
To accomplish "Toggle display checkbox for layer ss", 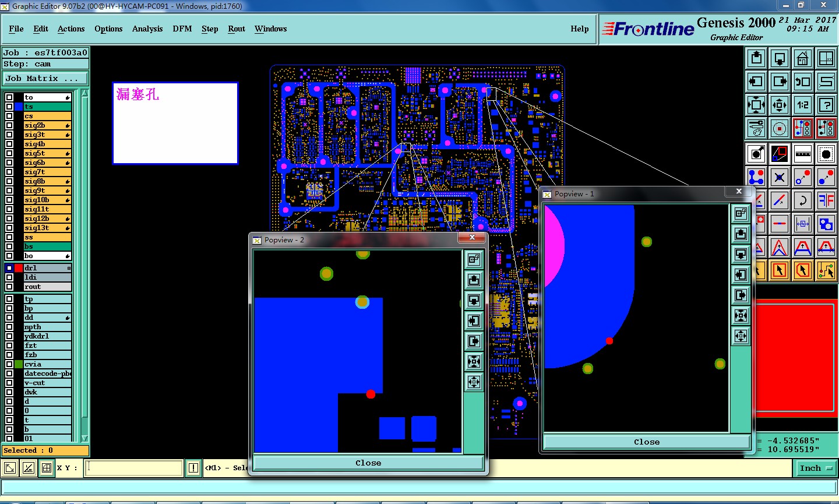I will pyautogui.click(x=9, y=237).
